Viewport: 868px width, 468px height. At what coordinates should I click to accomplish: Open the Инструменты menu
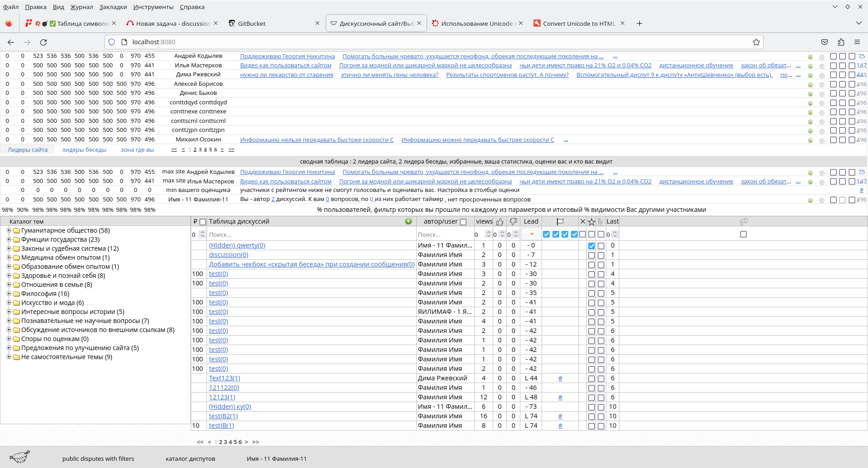point(153,7)
